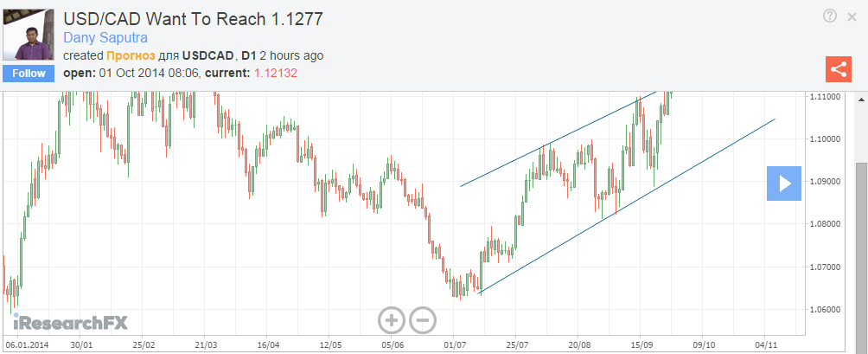This screenshot has width=868, height=354.
Task: Click the 06.01.2014 date label
Action: [25, 344]
